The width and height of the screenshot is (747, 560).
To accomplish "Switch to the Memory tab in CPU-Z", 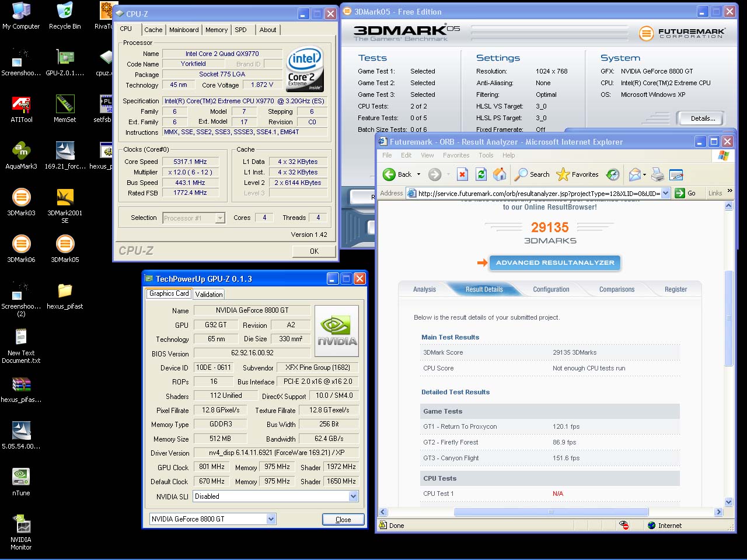I will [x=217, y=30].
